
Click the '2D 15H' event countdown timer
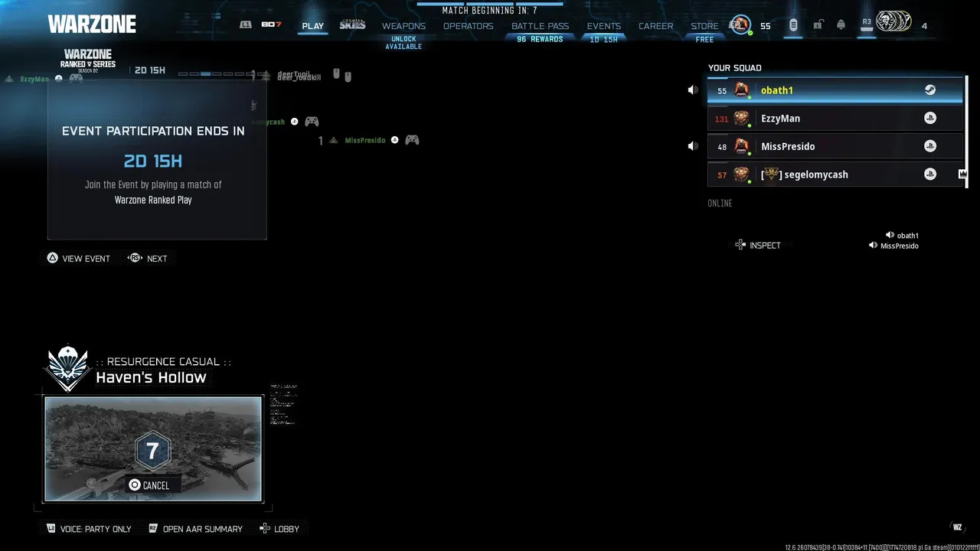point(153,161)
